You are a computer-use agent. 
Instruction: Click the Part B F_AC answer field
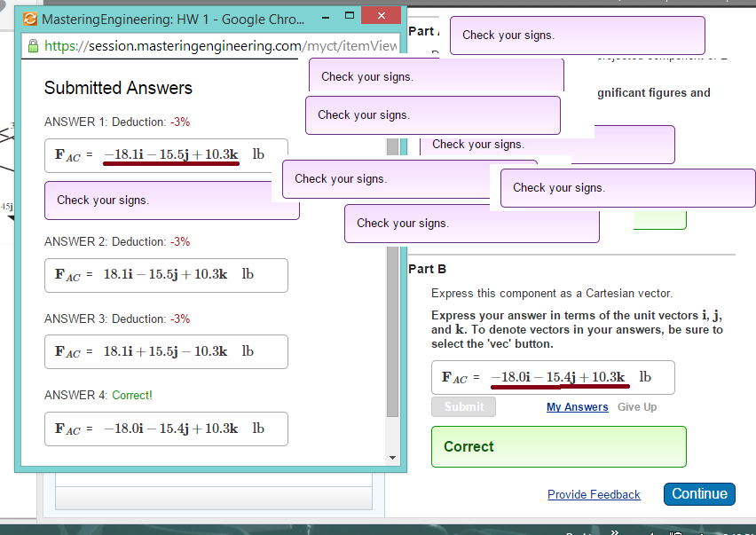553,377
